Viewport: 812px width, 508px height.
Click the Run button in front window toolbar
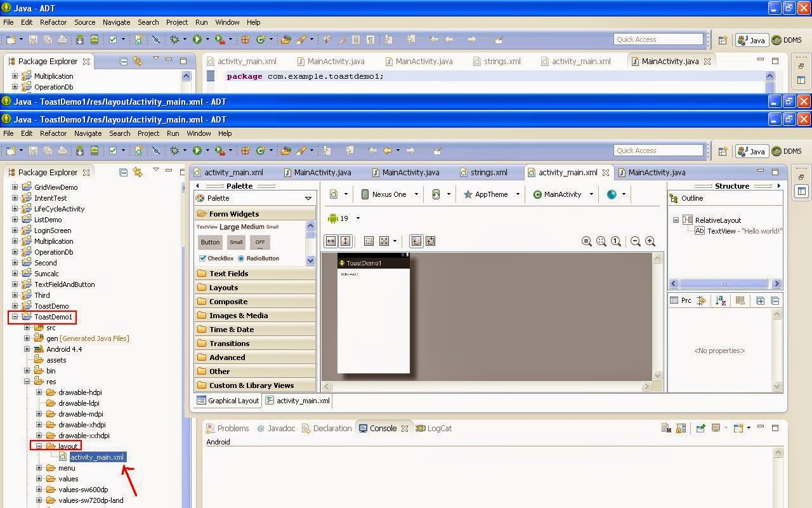197,150
